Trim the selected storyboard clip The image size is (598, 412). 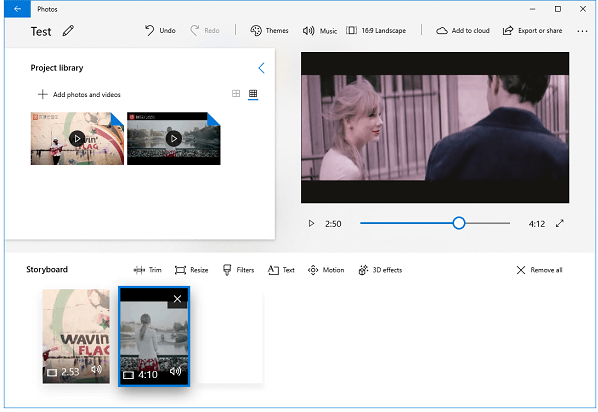(x=148, y=270)
